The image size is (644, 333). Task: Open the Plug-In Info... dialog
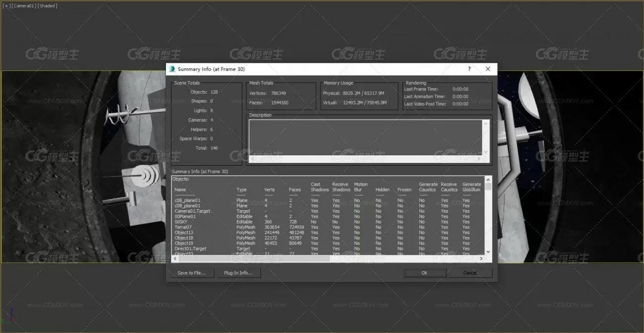pyautogui.click(x=239, y=273)
